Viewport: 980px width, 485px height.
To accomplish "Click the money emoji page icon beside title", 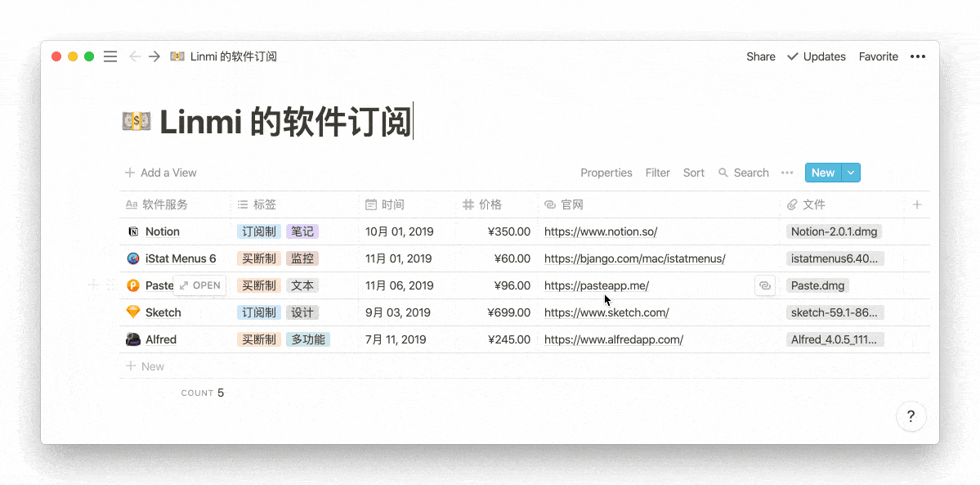I will [136, 121].
